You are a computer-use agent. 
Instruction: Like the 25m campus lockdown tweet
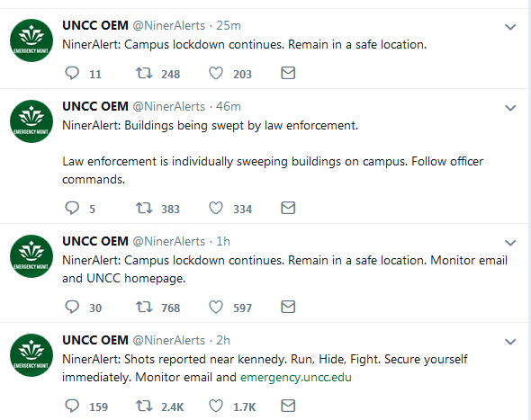(216, 73)
